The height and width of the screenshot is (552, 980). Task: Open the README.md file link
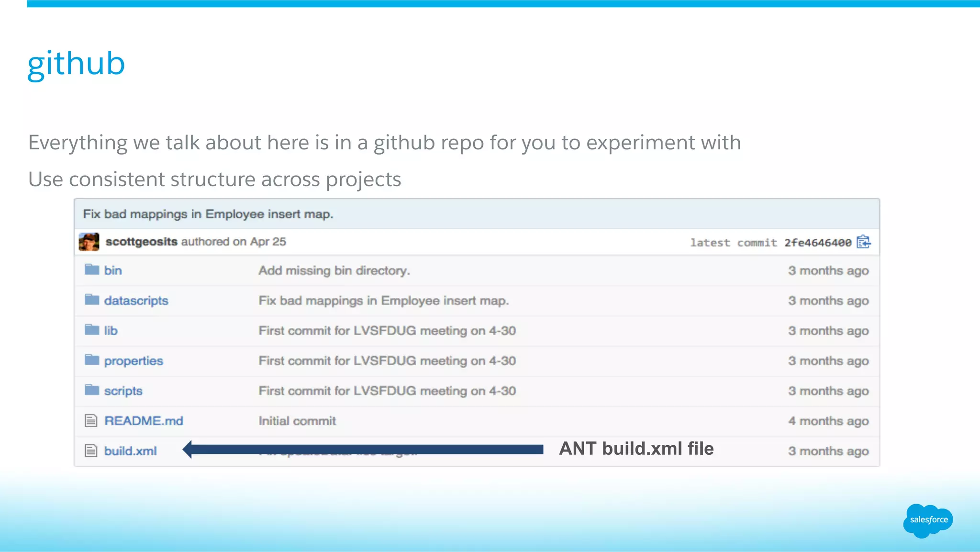point(144,421)
